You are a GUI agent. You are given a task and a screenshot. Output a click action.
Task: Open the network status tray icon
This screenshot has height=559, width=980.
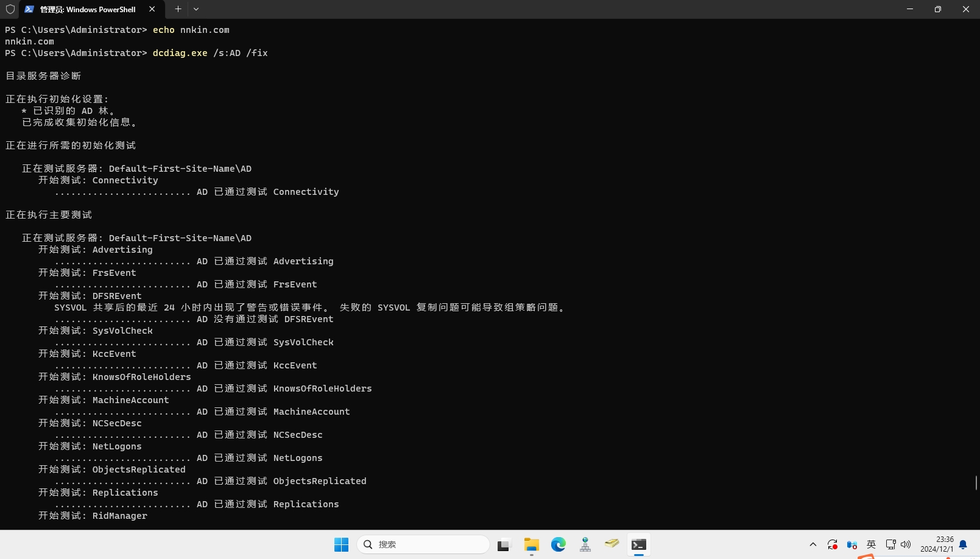pyautogui.click(x=890, y=544)
